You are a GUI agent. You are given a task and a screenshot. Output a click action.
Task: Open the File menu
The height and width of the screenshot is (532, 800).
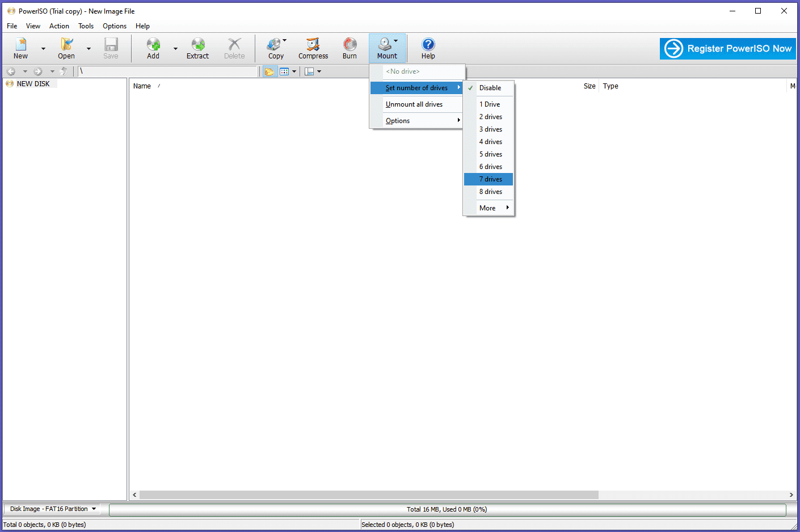coord(12,26)
